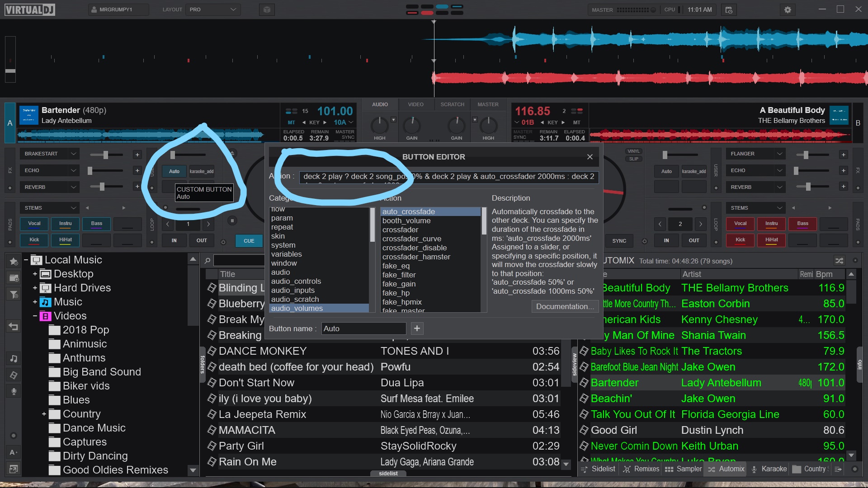Screen dimensions: 868x488
Task: Open the master recording/broadcast icon beside the clock
Action: 729,9
